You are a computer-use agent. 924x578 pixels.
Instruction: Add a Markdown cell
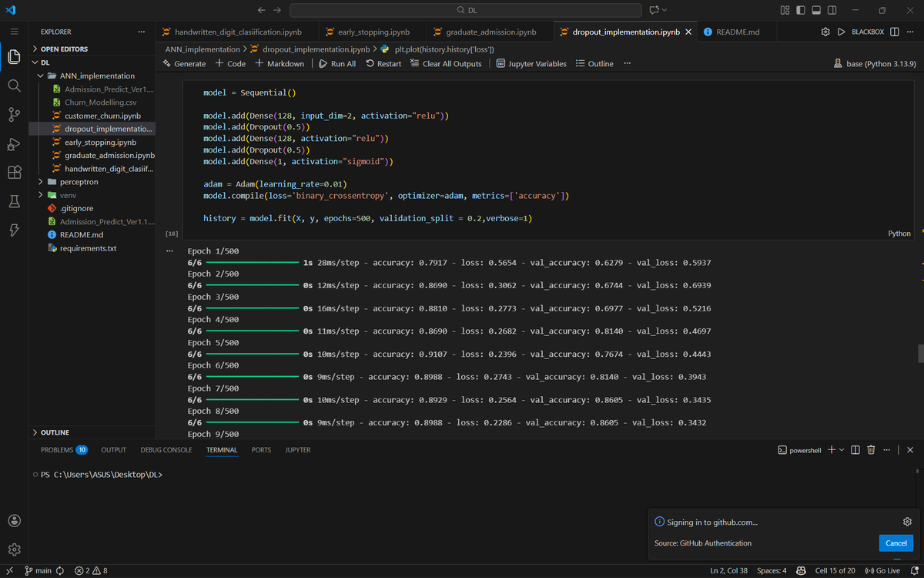(280, 64)
